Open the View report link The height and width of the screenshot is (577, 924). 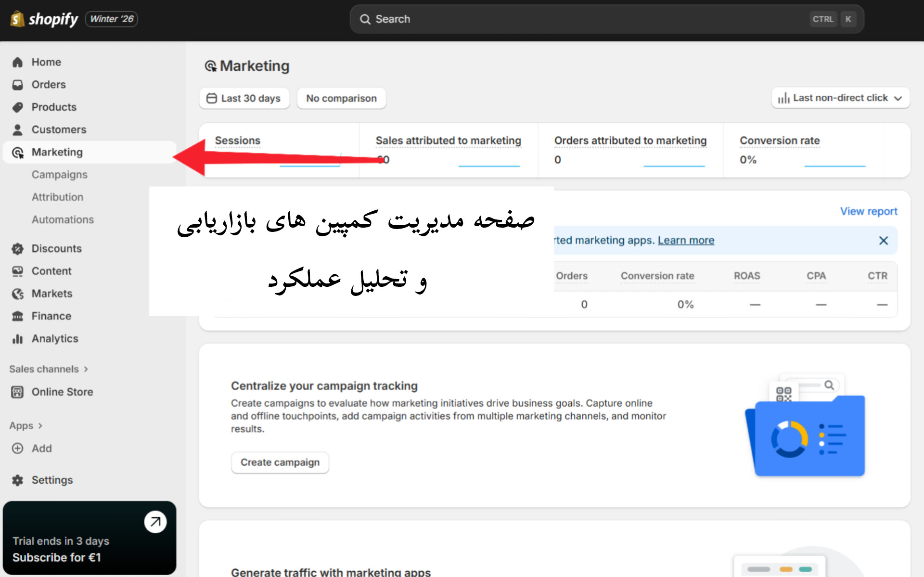click(868, 211)
